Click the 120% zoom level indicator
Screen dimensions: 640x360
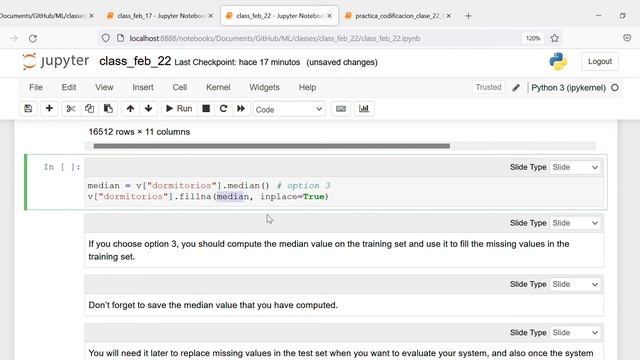[533, 38]
